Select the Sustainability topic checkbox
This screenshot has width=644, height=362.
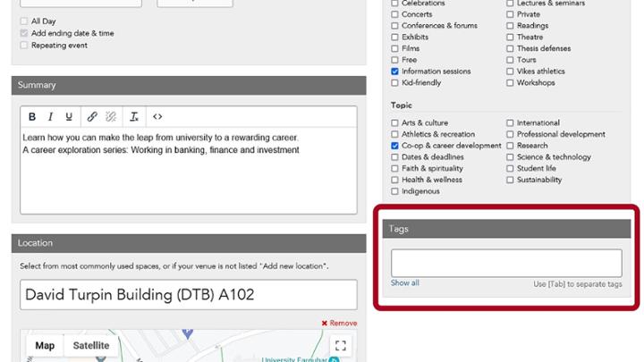pyautogui.click(x=510, y=180)
